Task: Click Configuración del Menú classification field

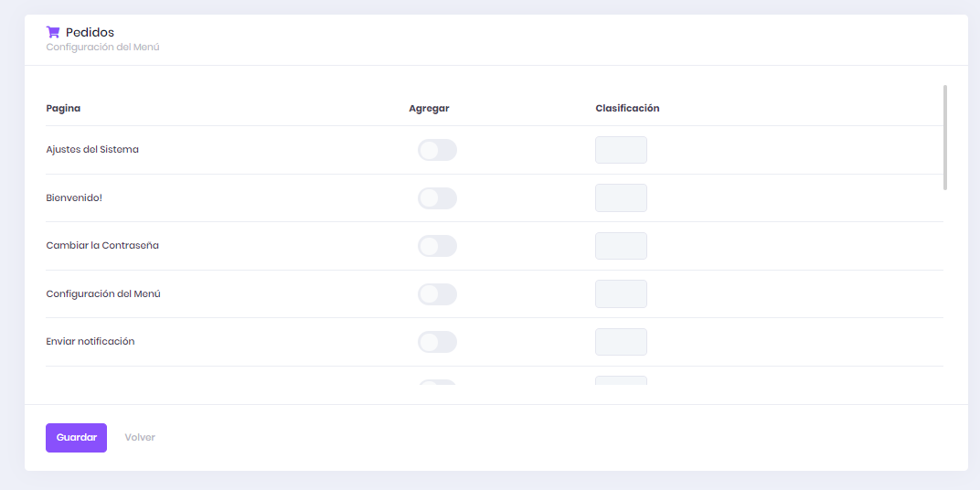Action: coord(621,294)
